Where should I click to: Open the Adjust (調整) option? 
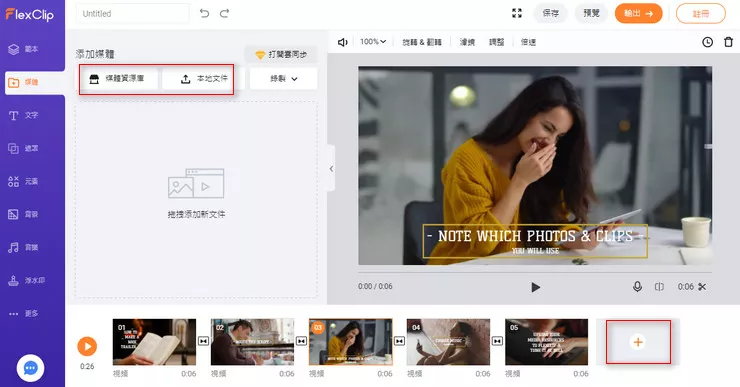point(496,42)
